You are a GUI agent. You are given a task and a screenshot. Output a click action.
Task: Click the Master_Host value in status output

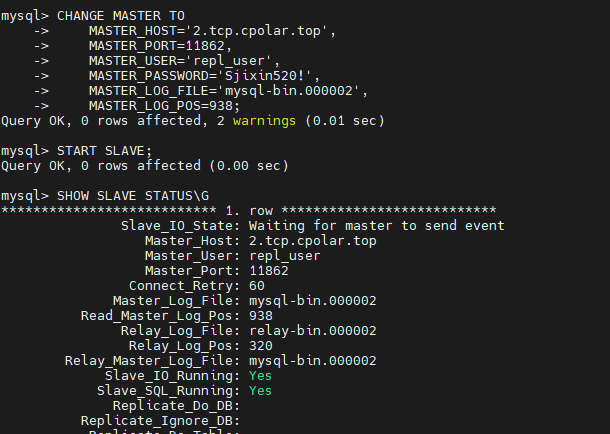pyautogui.click(x=312, y=240)
